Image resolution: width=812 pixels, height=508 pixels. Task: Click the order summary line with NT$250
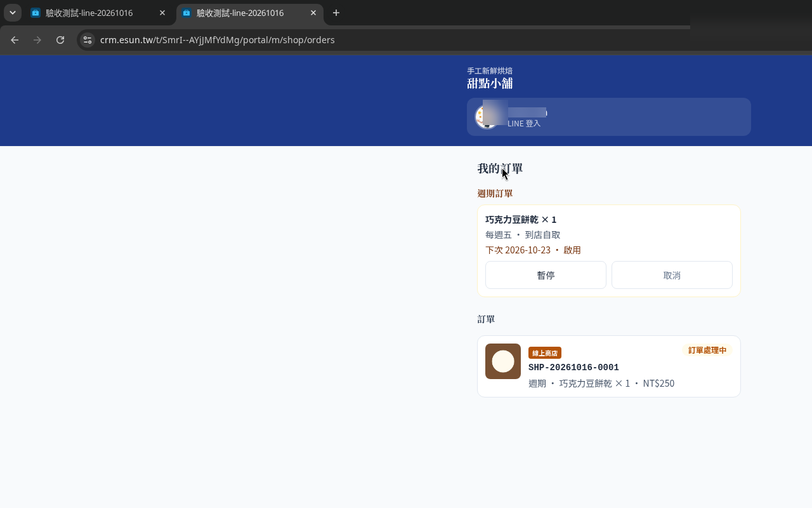601,384
